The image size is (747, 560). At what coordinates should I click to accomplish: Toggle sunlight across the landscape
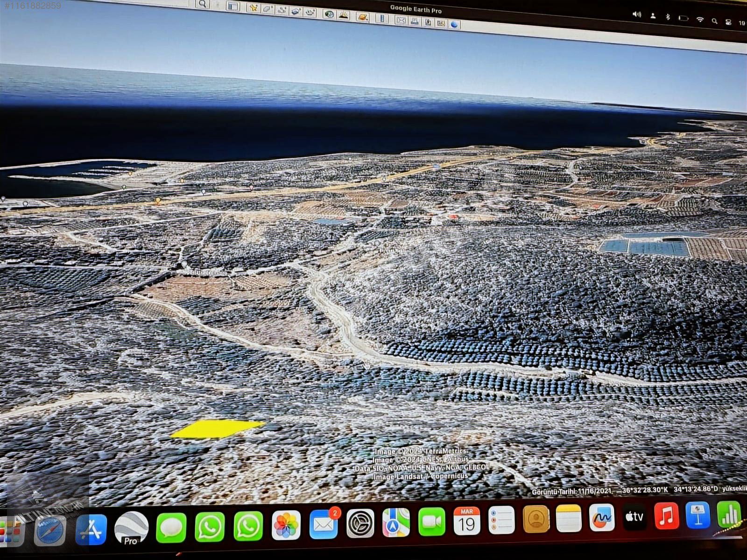coord(344,15)
